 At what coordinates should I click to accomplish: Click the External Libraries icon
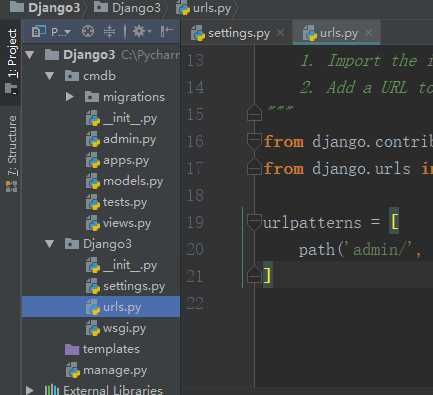[51, 390]
